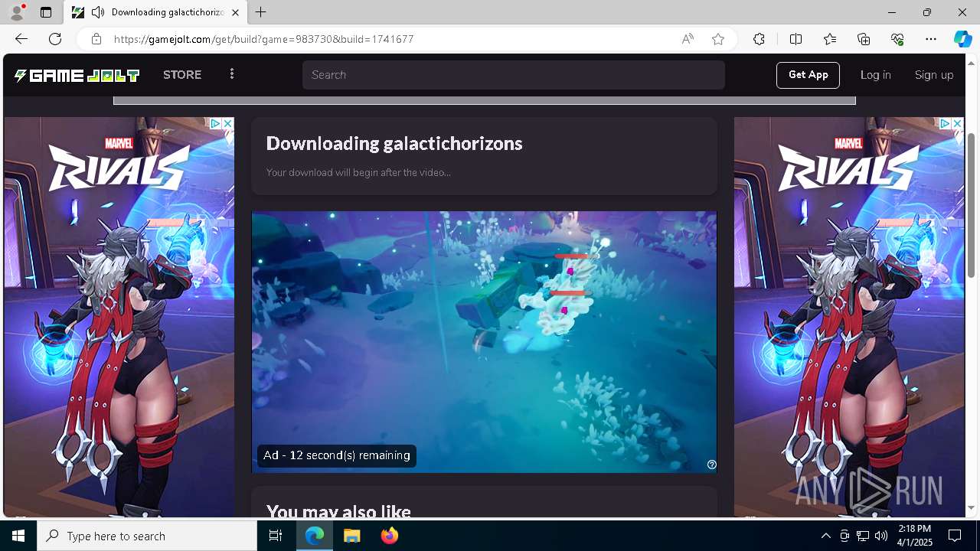
Task: Click the taskbar search box
Action: pos(147,536)
